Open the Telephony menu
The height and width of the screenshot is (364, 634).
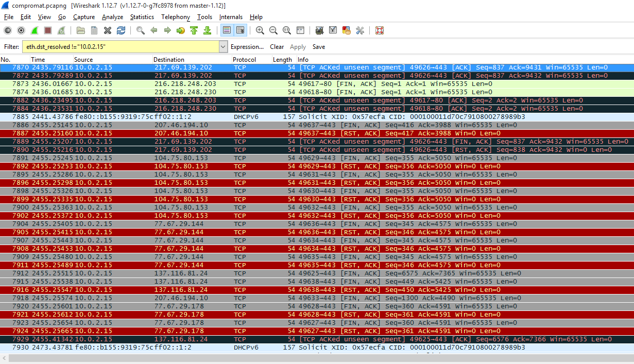[x=175, y=17]
